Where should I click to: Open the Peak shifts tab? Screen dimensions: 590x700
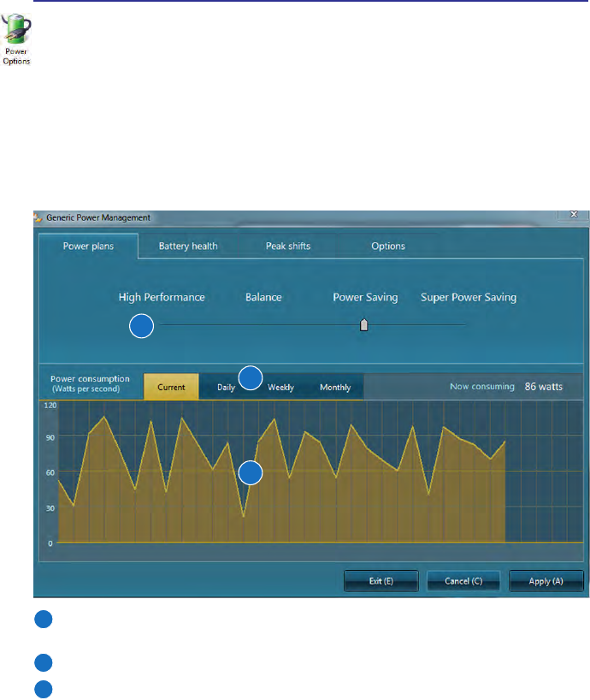coord(288,246)
